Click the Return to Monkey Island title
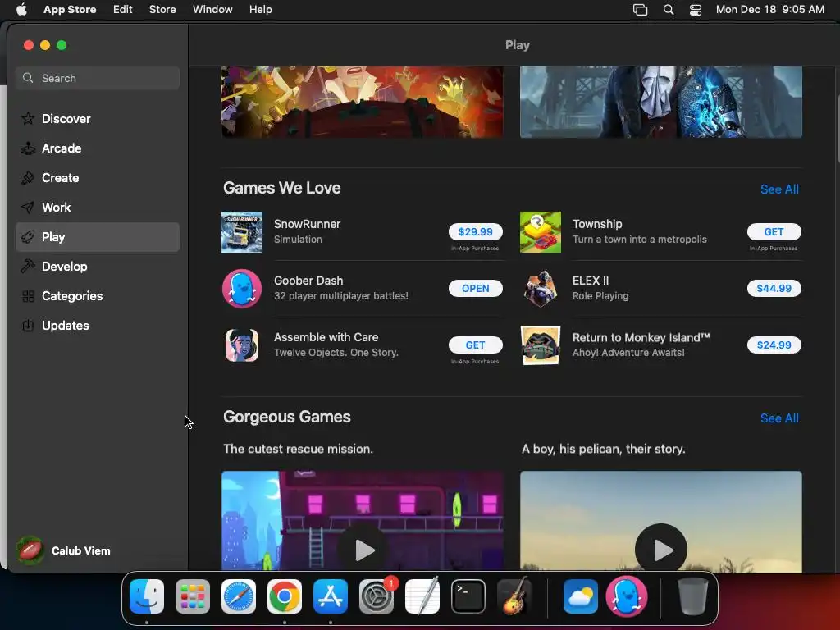The width and height of the screenshot is (840, 630). tap(641, 337)
